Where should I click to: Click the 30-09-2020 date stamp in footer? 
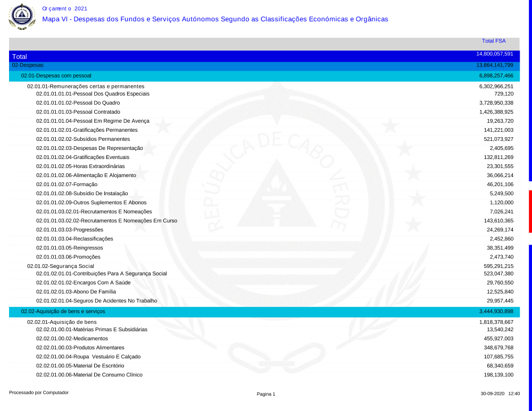tap(492, 393)
